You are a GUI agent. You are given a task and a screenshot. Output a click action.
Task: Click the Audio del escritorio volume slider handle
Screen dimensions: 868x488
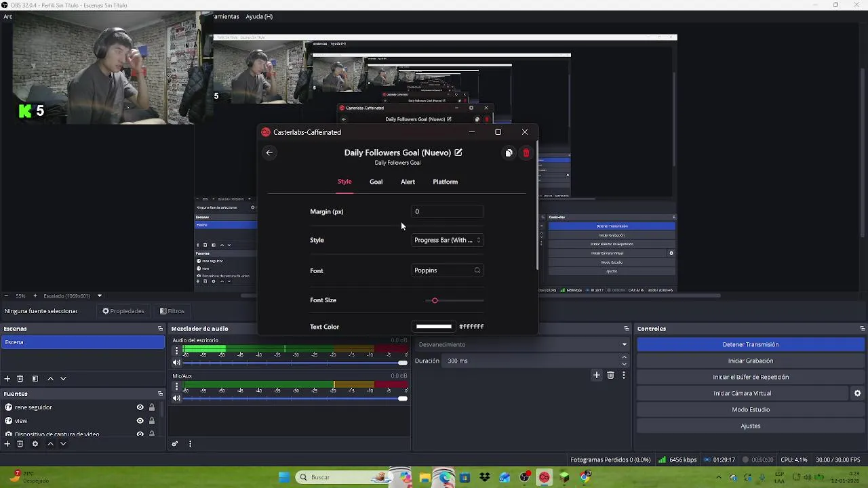point(402,363)
